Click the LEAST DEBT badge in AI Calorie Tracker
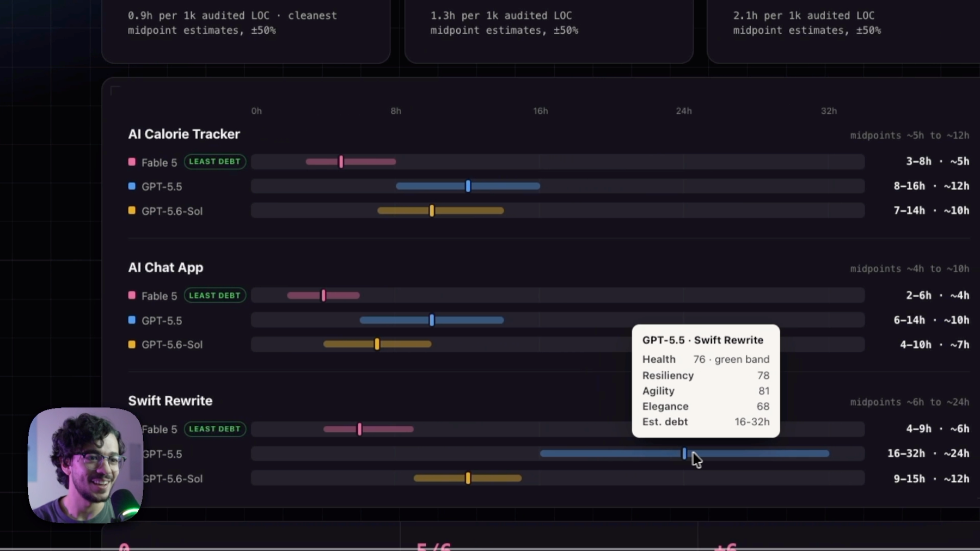This screenshot has width=980, height=551. pos(215,162)
